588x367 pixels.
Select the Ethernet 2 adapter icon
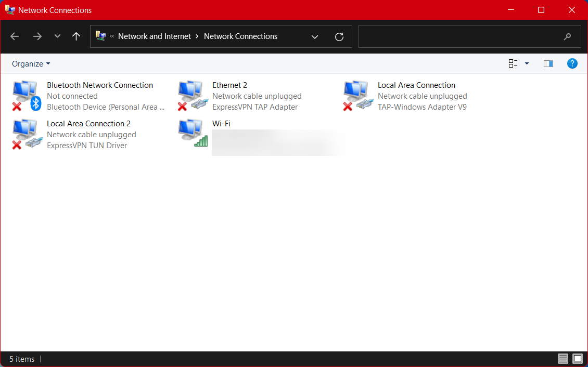[x=192, y=96]
